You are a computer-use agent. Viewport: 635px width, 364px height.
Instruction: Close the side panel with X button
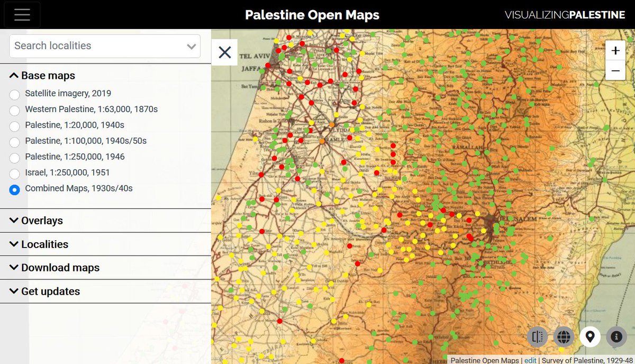pyautogui.click(x=225, y=52)
